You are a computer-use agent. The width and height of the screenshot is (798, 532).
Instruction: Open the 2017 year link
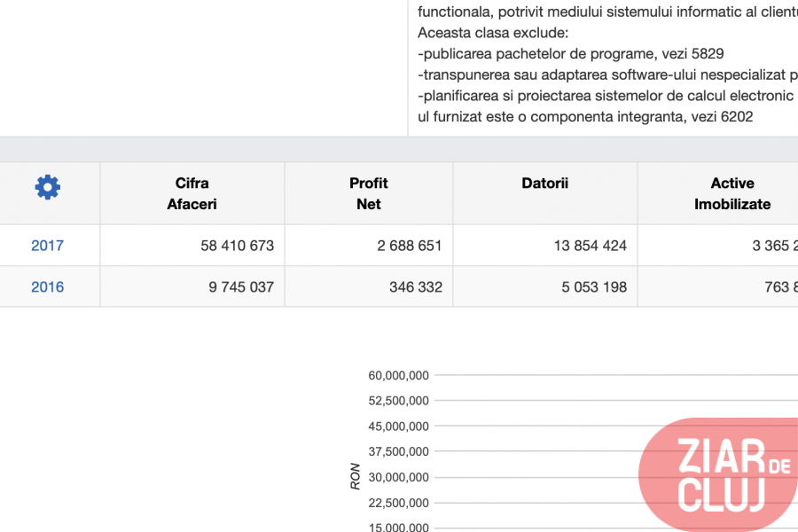click(47, 246)
